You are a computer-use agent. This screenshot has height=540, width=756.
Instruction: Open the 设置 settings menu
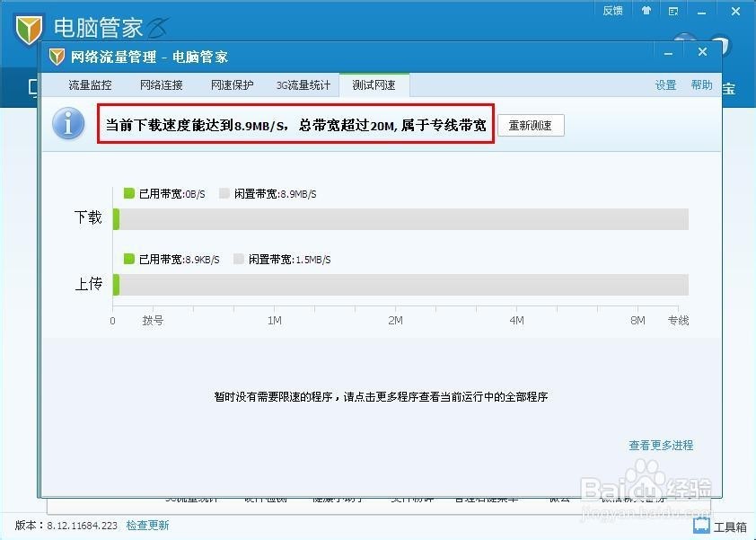[666, 84]
